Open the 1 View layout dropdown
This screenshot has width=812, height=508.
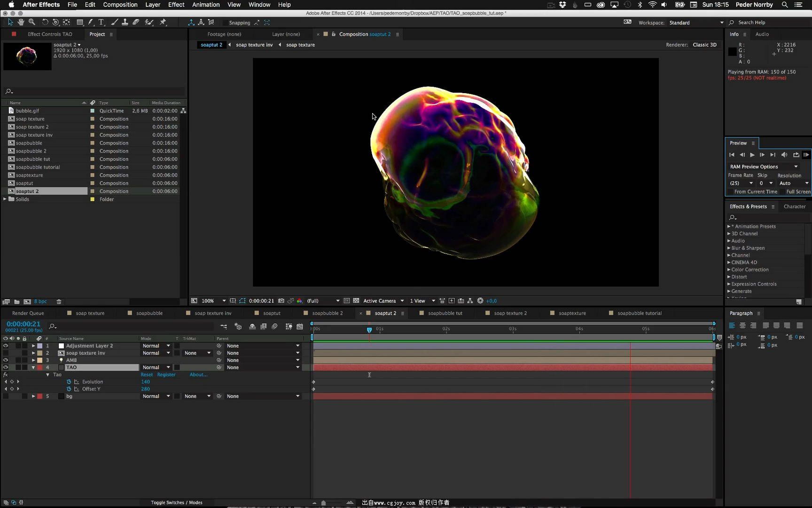tap(422, 301)
